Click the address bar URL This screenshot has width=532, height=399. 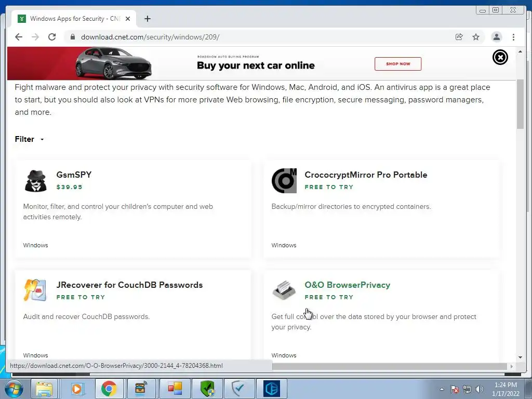coord(150,37)
